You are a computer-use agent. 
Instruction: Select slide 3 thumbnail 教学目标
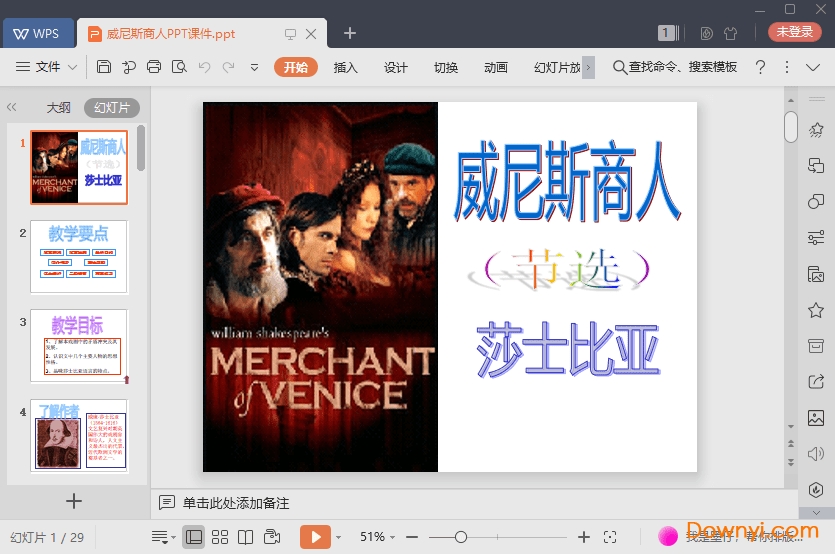[x=79, y=346]
